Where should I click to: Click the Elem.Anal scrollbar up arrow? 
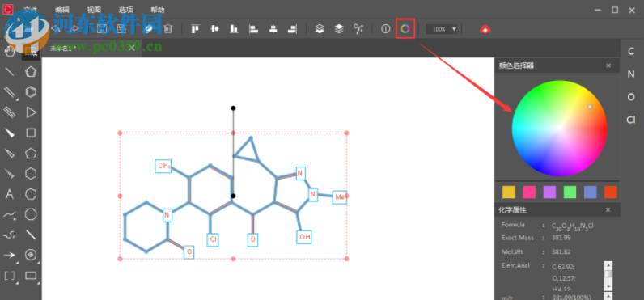pos(608,265)
